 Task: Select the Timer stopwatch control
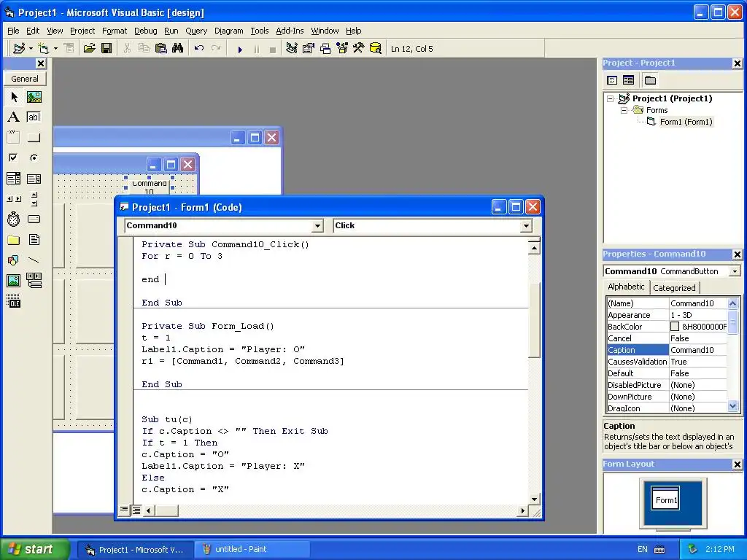click(14, 219)
